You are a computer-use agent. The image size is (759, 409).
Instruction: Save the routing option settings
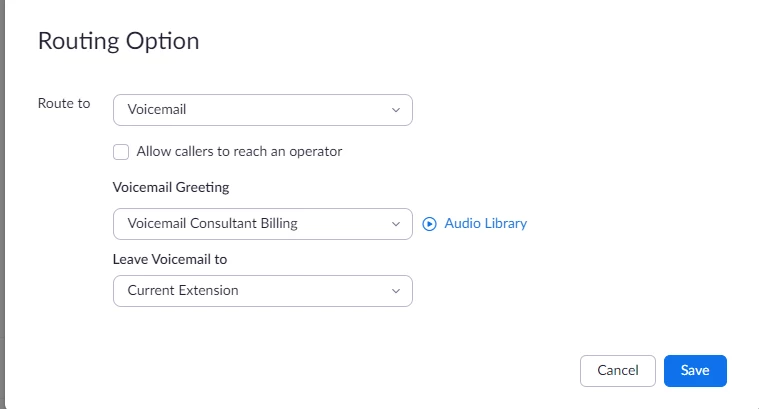click(695, 371)
